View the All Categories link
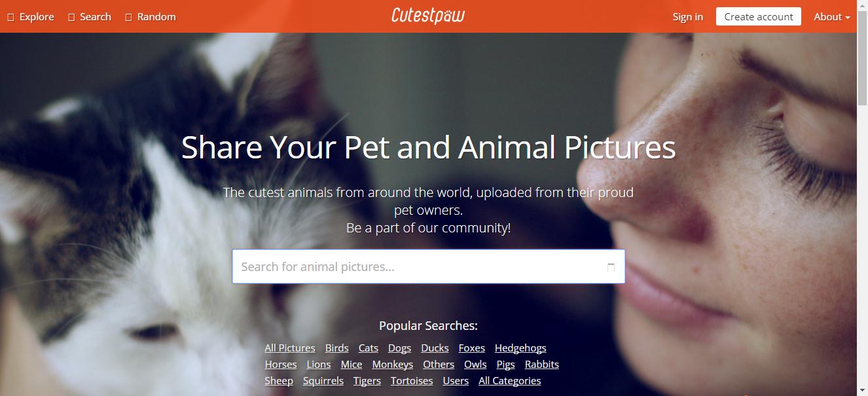This screenshot has width=868, height=396. tap(510, 381)
